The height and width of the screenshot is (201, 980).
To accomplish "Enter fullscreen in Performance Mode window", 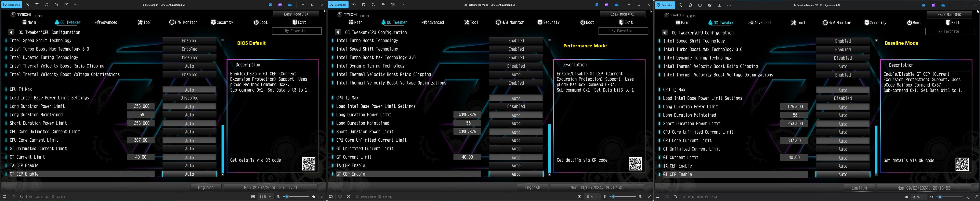I will pyautogui.click(x=649, y=197).
